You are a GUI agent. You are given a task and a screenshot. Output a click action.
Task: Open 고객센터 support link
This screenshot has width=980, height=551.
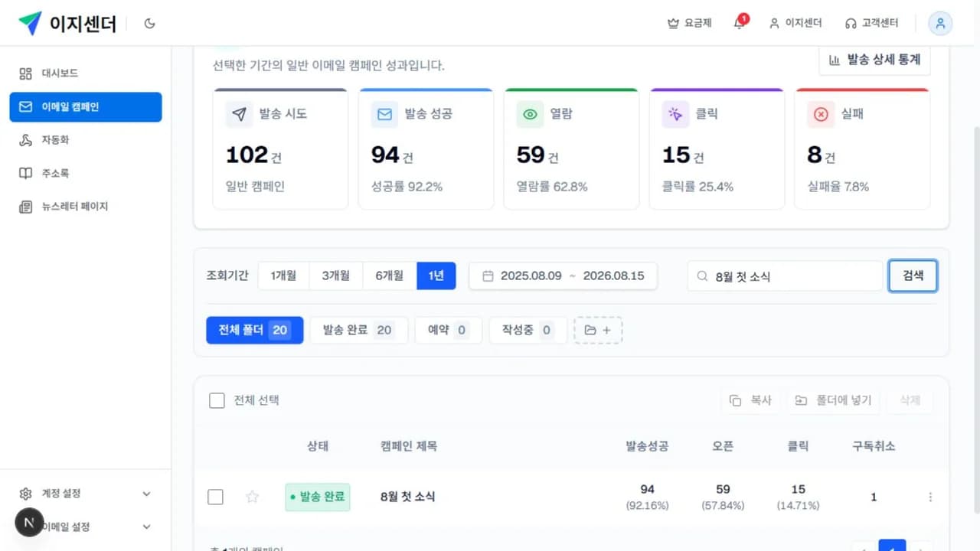871,23
